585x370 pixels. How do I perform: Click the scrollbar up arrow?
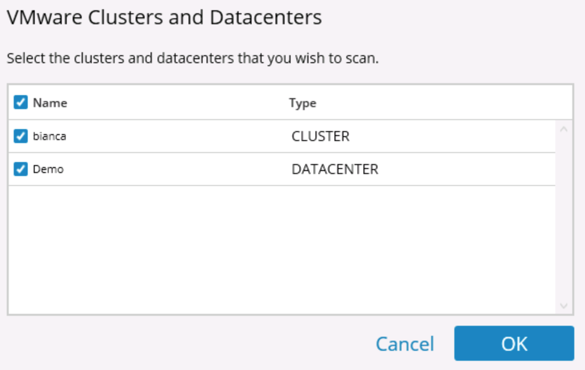point(564,129)
